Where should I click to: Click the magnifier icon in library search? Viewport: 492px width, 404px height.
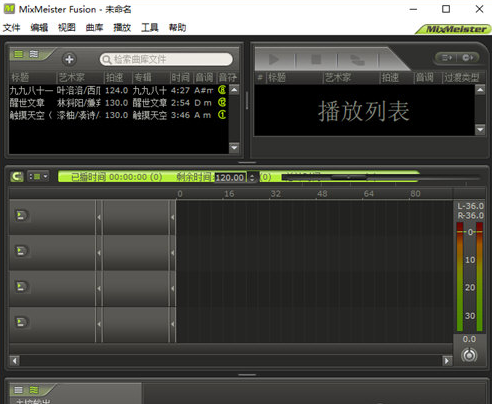tap(107, 60)
